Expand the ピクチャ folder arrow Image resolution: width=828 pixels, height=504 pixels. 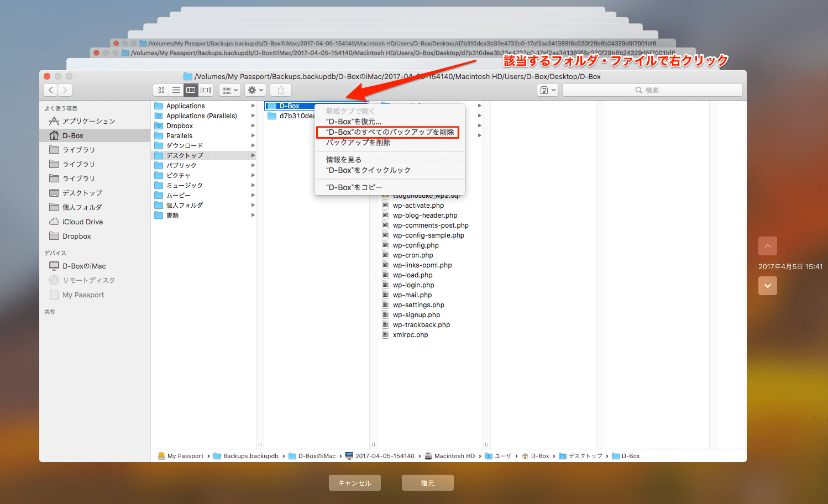253,175
